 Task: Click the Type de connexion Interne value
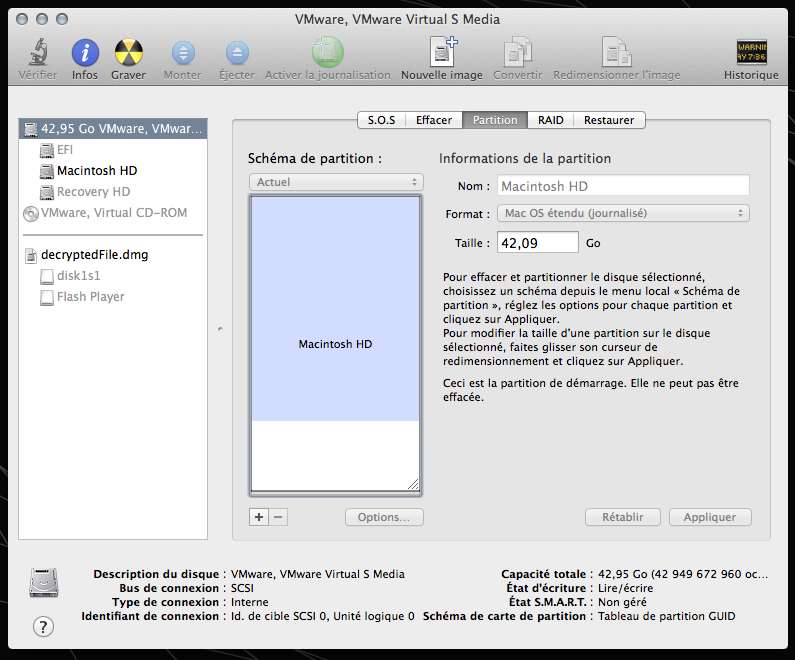click(249, 602)
